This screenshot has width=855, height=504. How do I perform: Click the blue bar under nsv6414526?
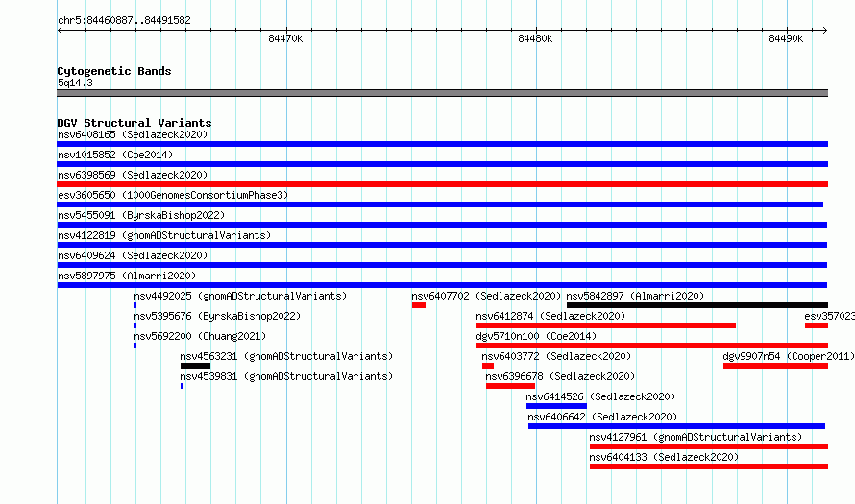[x=556, y=406]
